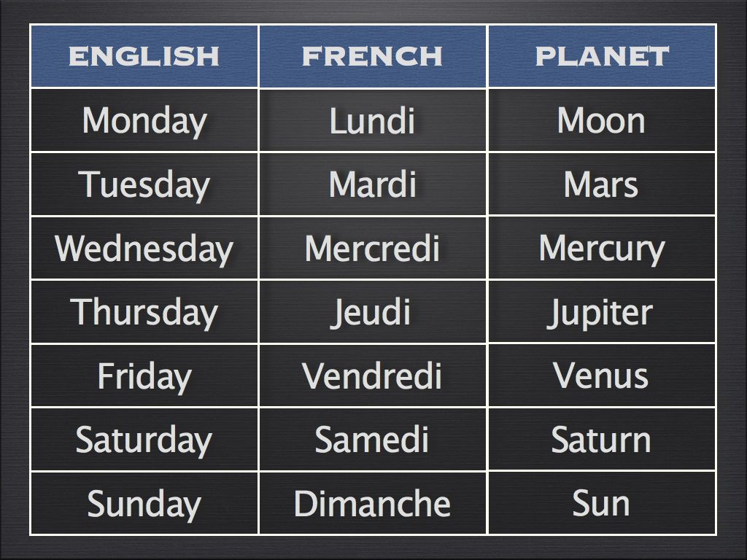This screenshot has height=560, width=747.
Task: Select the Thursday cell
Action: (144, 311)
